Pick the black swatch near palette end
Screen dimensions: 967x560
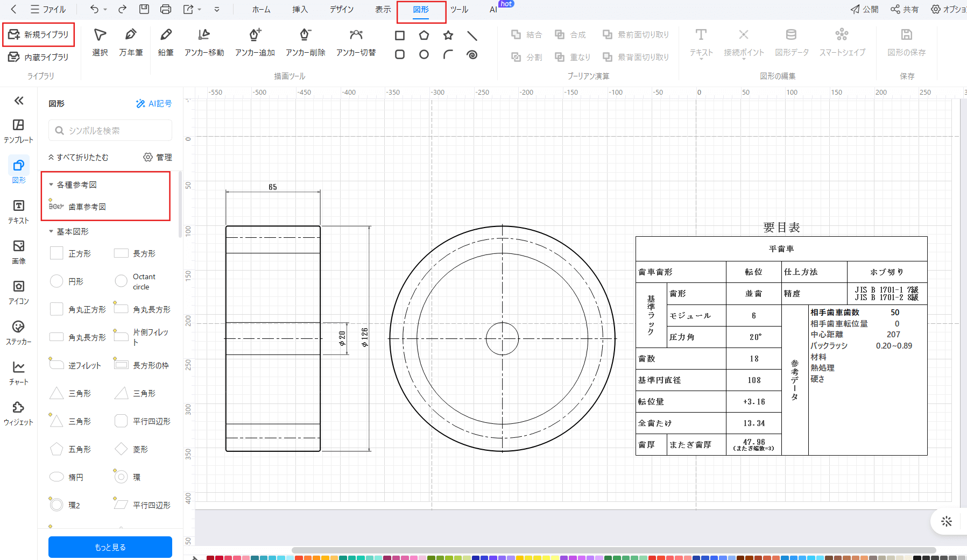point(917,558)
